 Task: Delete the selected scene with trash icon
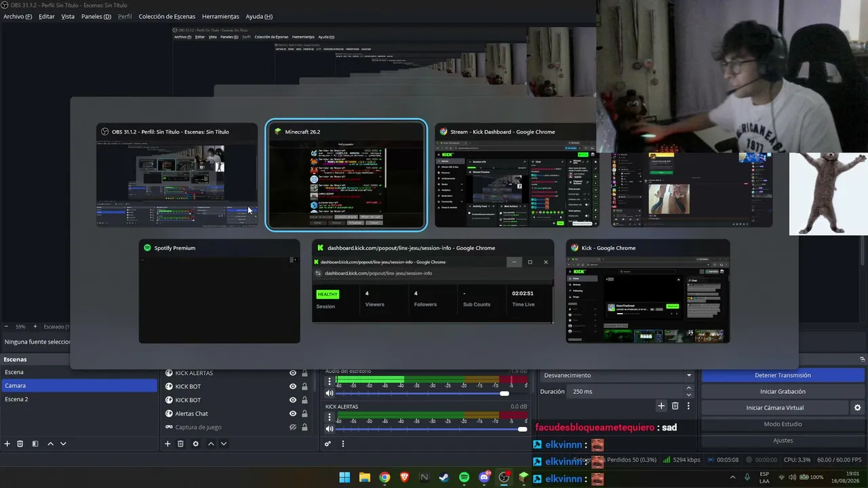20,444
